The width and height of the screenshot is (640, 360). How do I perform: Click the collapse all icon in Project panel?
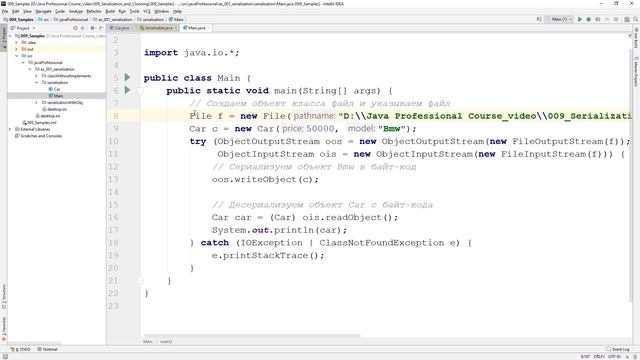coord(82,28)
